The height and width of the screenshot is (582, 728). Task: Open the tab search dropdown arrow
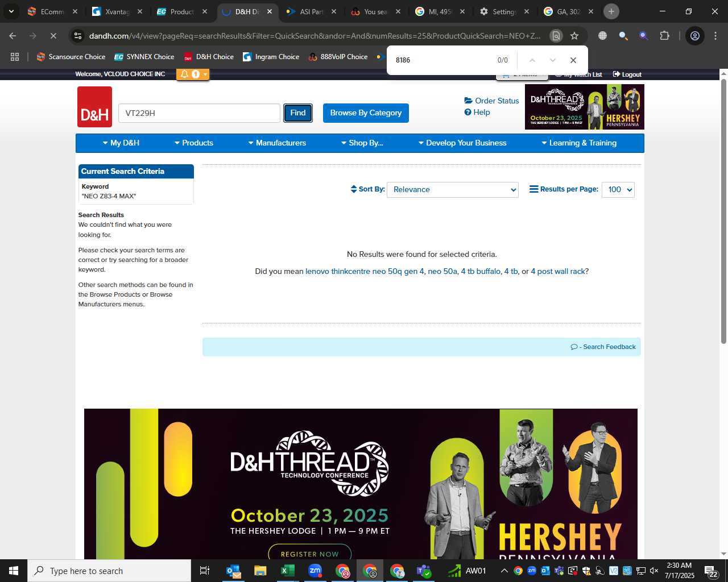pyautogui.click(x=11, y=11)
